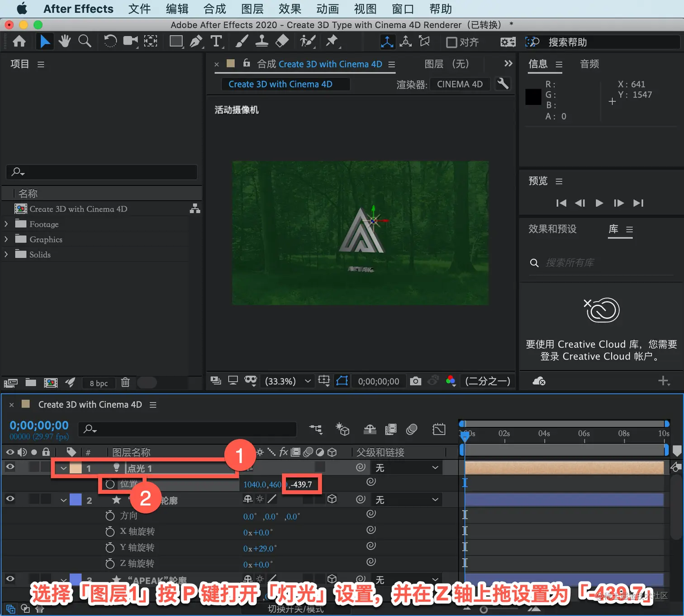
Task: Select the Horizontal Type tool
Action: pos(217,41)
